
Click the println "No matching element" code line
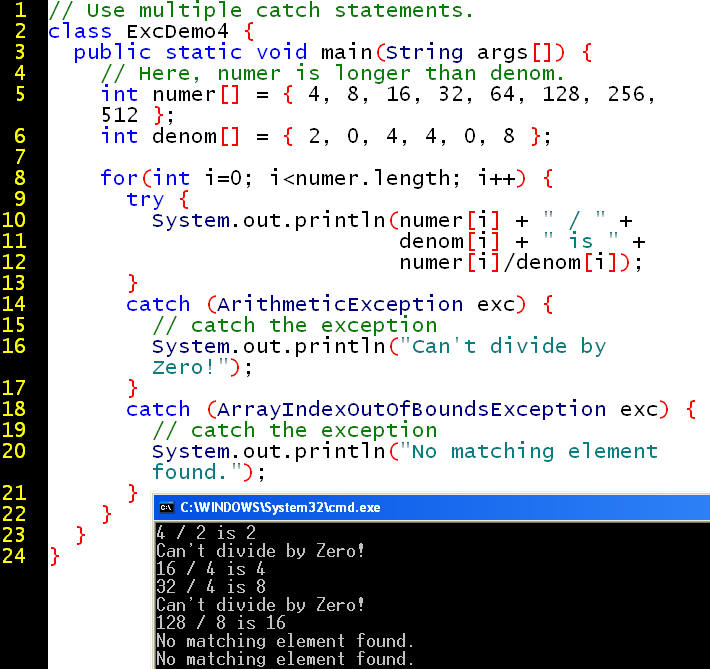405,452
